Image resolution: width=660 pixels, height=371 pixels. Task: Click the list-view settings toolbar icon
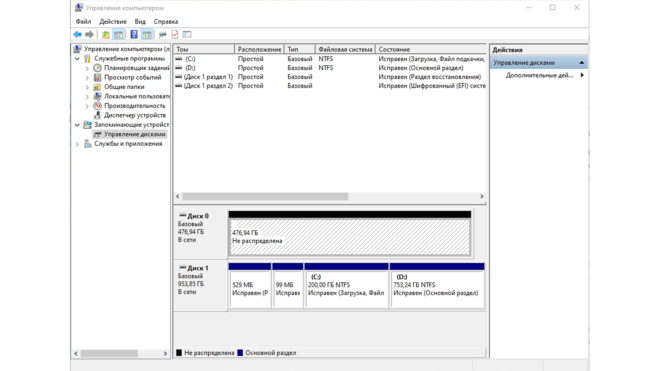pos(187,35)
